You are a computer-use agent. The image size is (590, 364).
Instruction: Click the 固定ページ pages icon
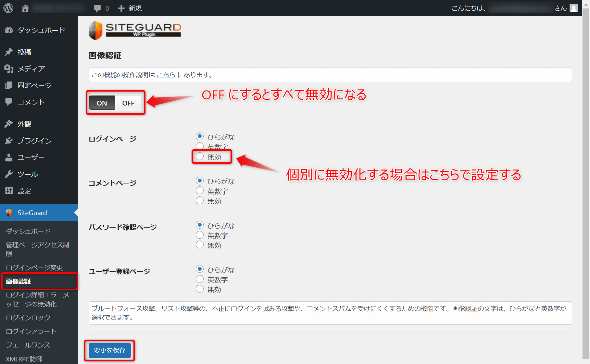coord(9,85)
